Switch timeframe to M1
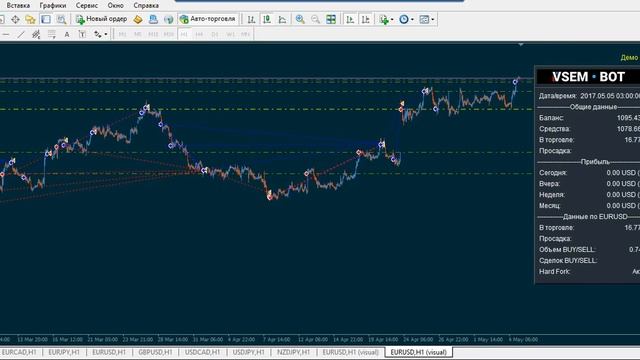The height and width of the screenshot is (360, 640). [x=122, y=35]
